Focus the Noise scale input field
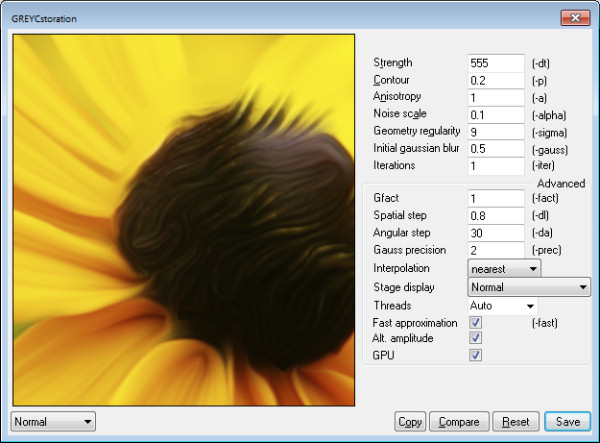Viewport: 600px width, 443px height. click(x=496, y=115)
